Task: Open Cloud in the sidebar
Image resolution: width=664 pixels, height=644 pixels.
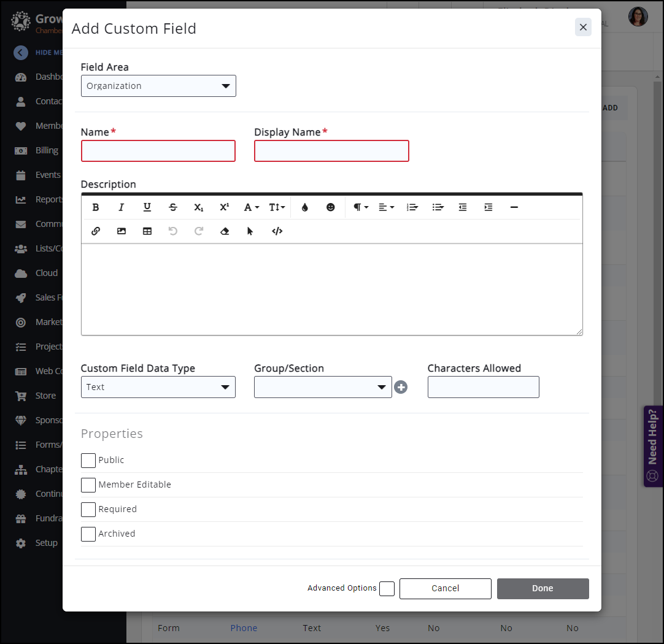Action: click(37, 274)
